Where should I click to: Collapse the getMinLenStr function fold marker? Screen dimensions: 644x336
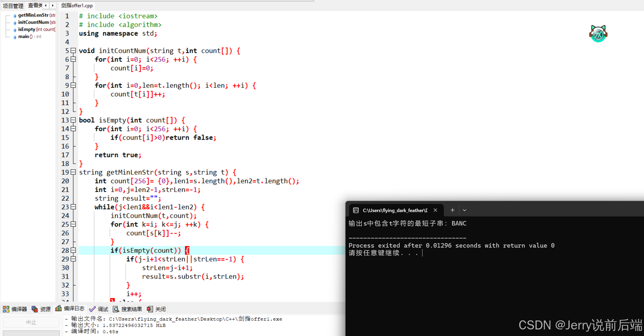pos(73,172)
